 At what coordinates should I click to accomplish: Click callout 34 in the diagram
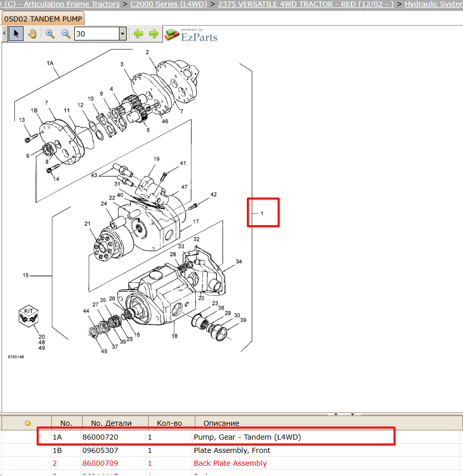tap(239, 261)
